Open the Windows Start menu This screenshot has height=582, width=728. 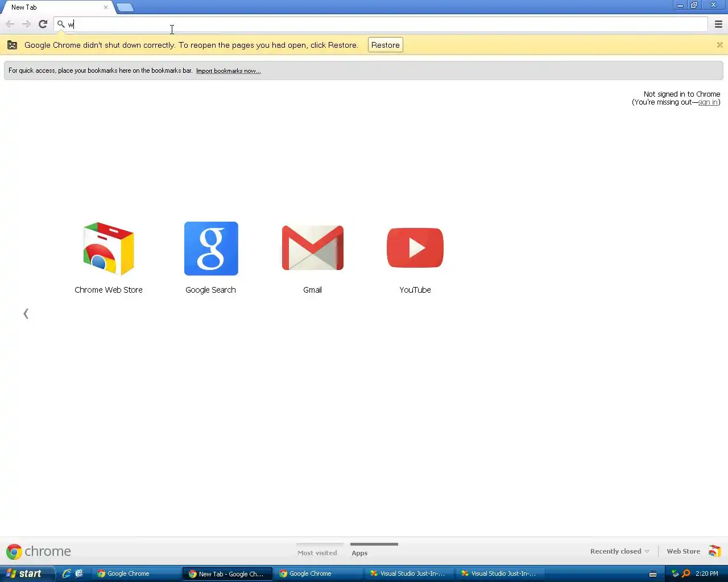[27, 573]
